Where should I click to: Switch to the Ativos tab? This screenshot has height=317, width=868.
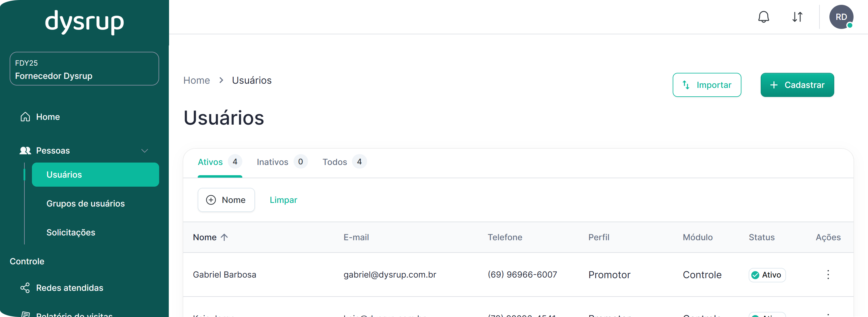tap(220, 162)
